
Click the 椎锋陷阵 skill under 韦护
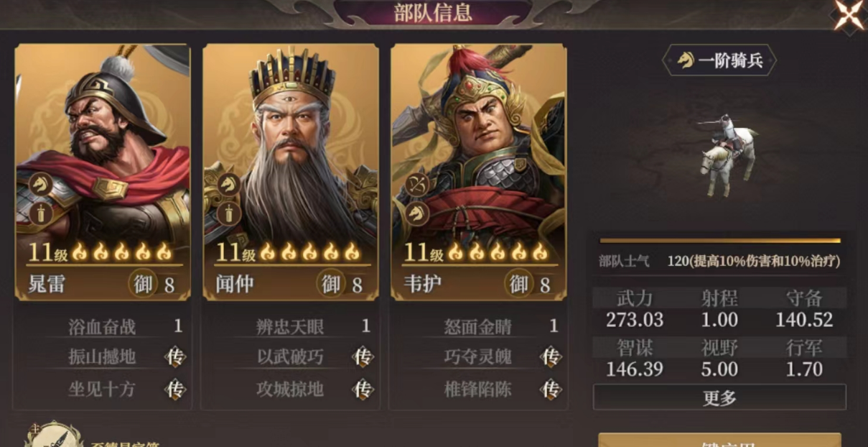coord(478,390)
